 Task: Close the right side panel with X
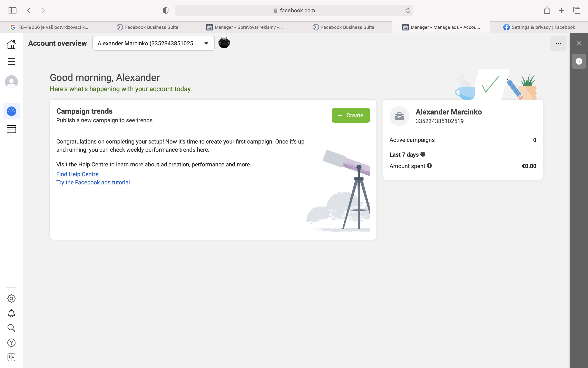(579, 43)
